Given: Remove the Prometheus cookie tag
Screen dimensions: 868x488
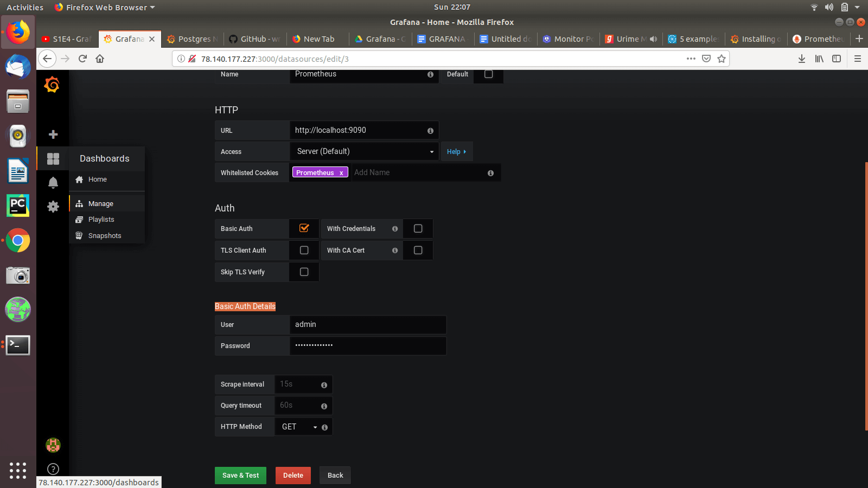Looking at the screenshot, I should (341, 173).
